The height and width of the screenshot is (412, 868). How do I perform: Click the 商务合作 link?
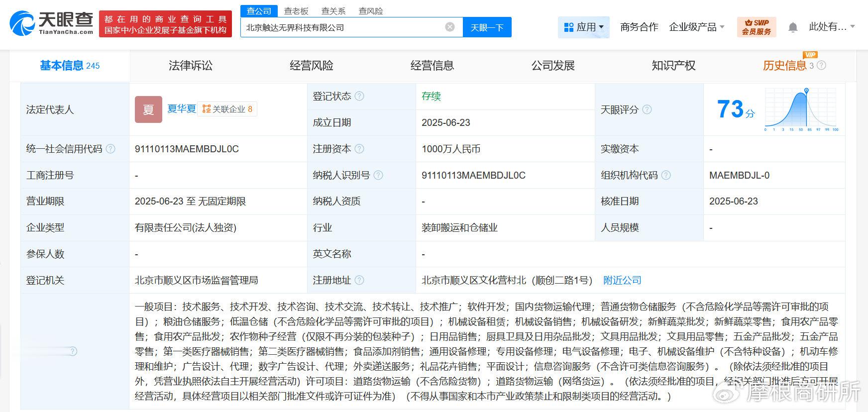639,27
